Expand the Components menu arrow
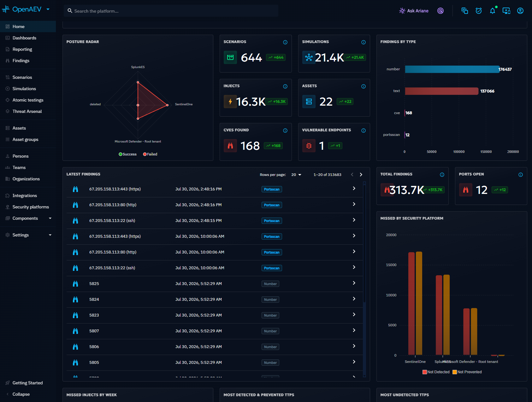 50,218
